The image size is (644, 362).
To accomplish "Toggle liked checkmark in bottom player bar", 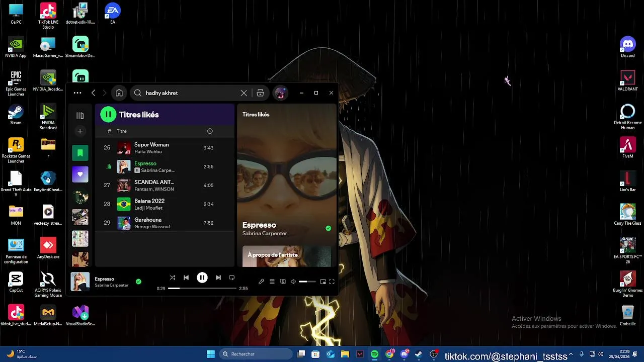I will click(138, 282).
